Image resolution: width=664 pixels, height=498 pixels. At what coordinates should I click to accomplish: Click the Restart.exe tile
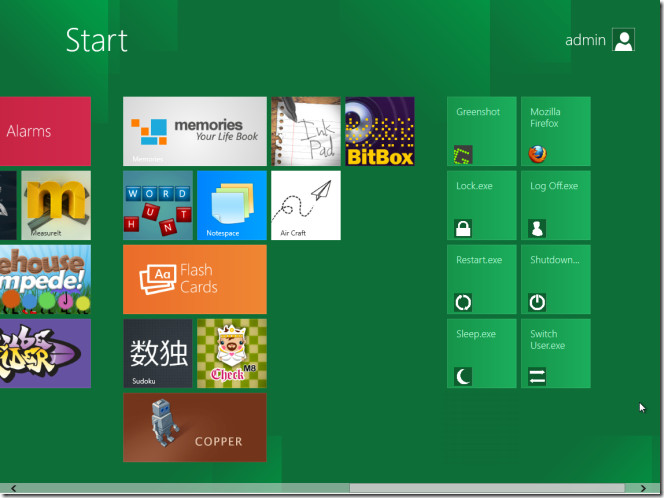[x=481, y=279]
